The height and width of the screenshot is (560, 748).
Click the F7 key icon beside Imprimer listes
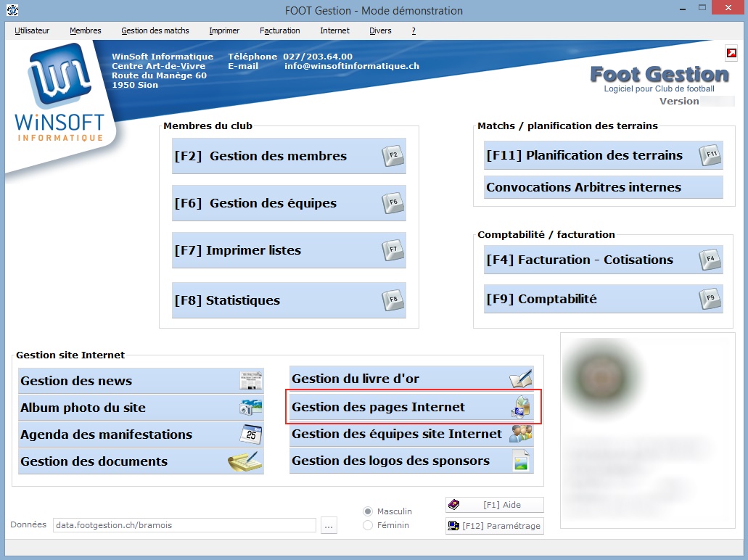click(x=393, y=250)
